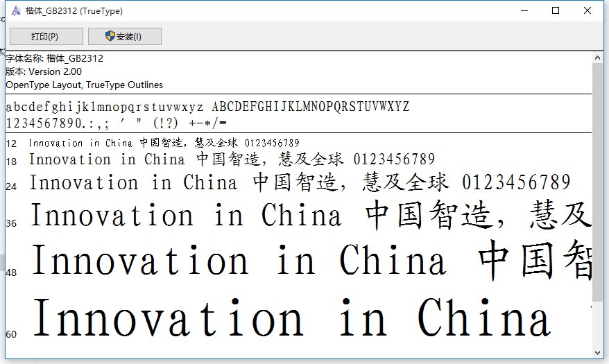The image size is (609, 364).
Task: Click the lowercase and uppercase alphabet sample line
Action: pos(208,106)
